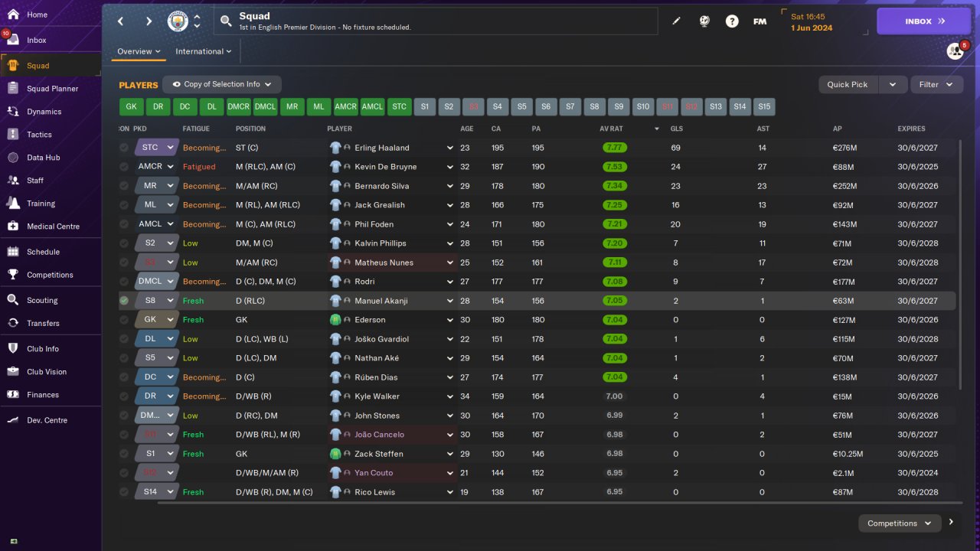
Task: Open player João Cancelo
Action: tap(379, 435)
